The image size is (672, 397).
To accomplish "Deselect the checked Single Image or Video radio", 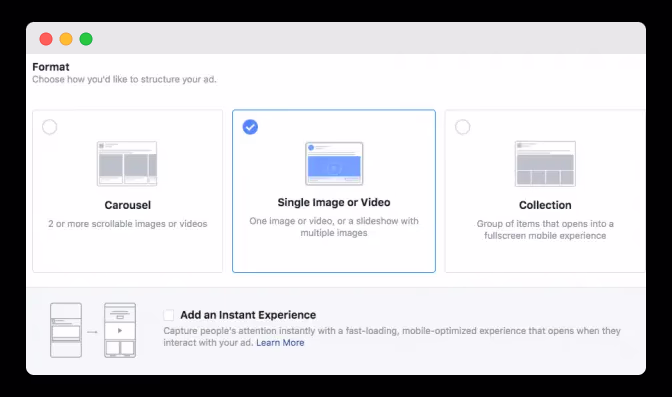I will tap(250, 127).
